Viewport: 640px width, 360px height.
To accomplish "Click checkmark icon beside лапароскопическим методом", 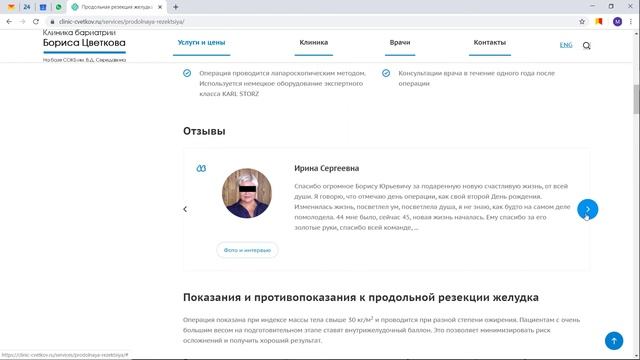I will point(187,73).
